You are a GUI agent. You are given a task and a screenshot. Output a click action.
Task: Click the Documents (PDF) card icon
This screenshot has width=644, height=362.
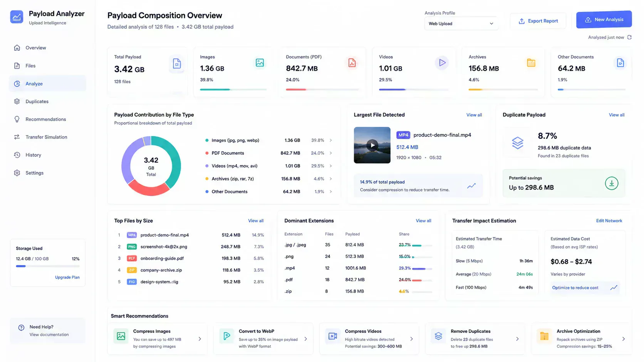click(x=352, y=63)
